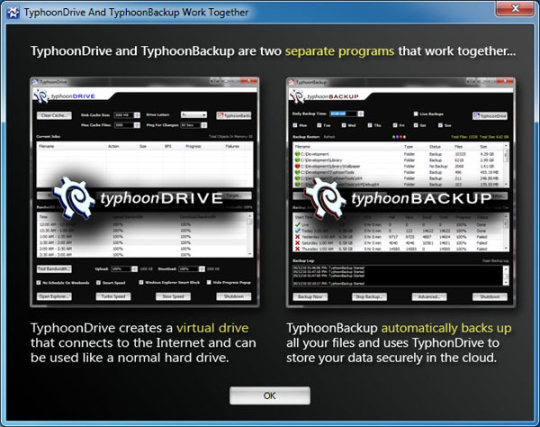The height and width of the screenshot is (427, 540).
Task: Click the line "be used like a normal hard drive."
Action: click(x=130, y=358)
